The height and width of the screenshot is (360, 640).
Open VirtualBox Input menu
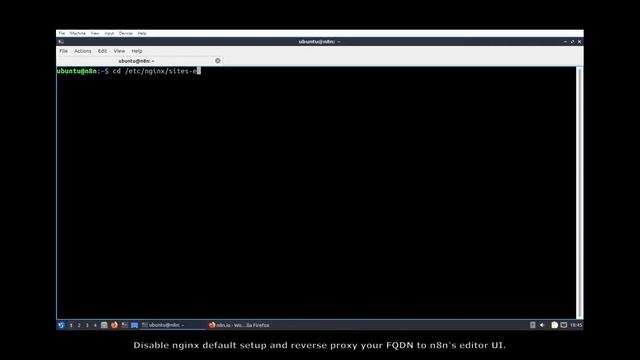(x=109, y=33)
